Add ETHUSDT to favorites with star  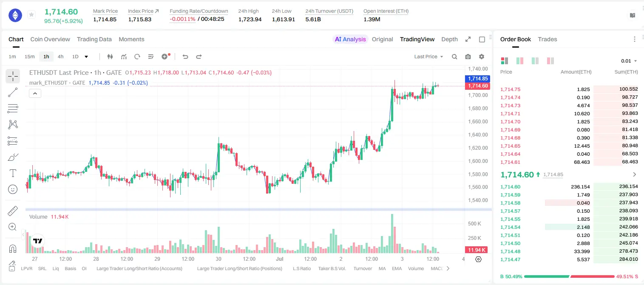[31, 15]
